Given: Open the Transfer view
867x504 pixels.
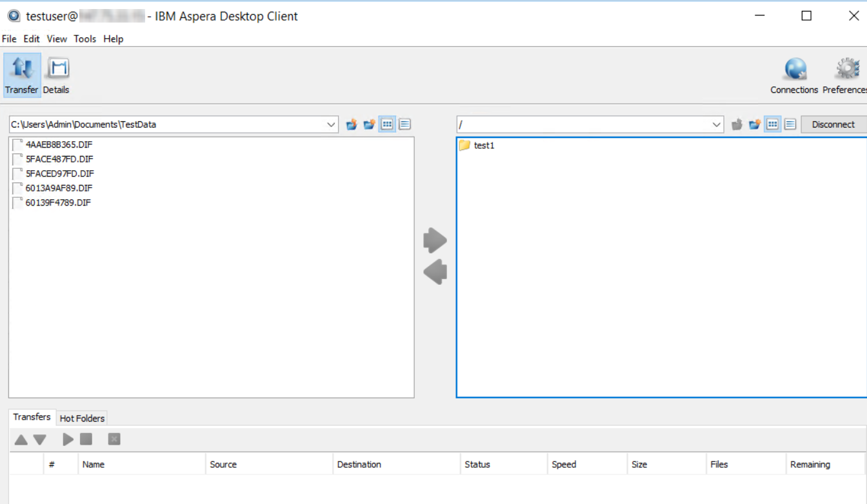Looking at the screenshot, I should click(22, 75).
